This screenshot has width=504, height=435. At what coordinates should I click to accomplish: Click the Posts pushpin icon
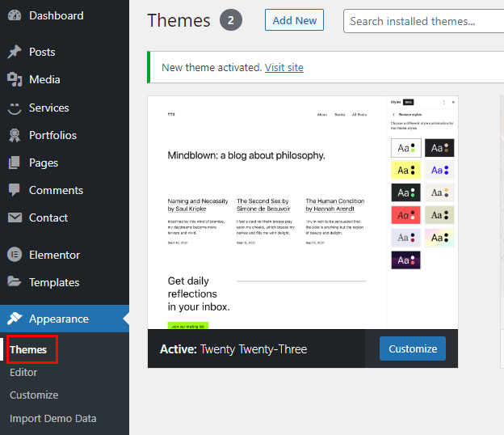point(15,52)
